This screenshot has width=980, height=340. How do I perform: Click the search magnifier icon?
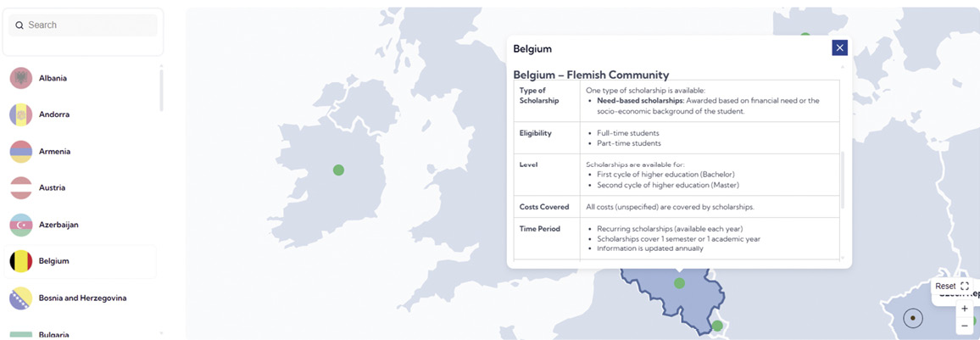tap(19, 25)
